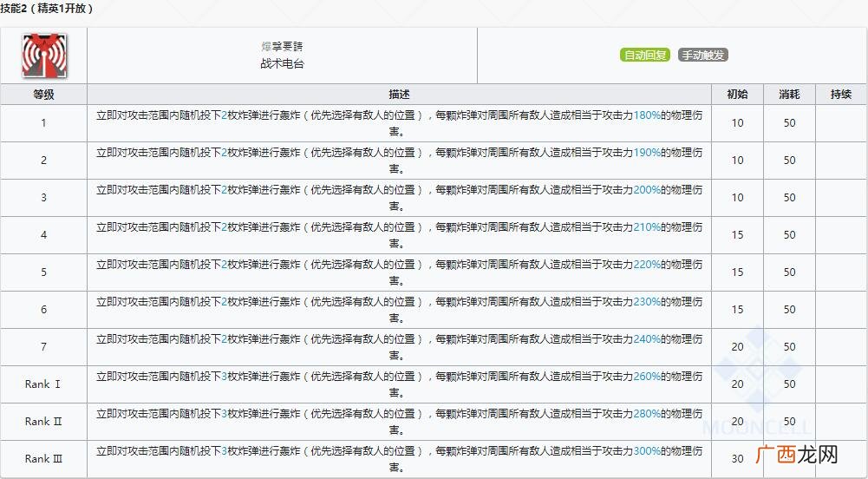Click initial value 10 in level 3 row
This screenshot has width=868, height=479.
(737, 198)
